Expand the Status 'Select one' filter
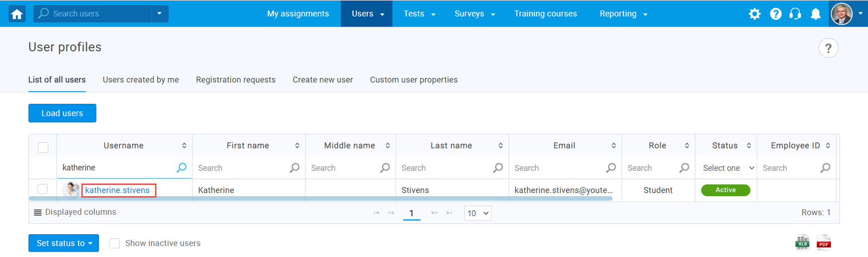This screenshot has width=868, height=257. (727, 168)
